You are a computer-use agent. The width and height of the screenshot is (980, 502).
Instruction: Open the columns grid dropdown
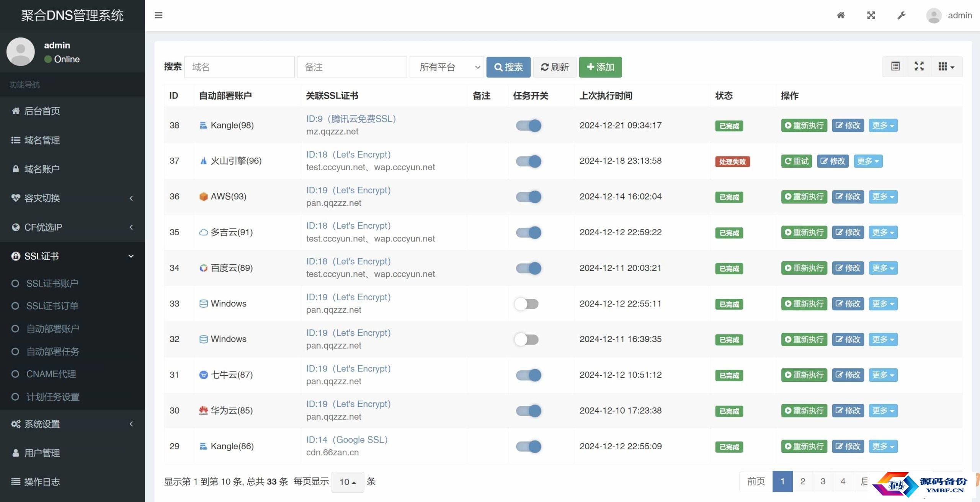tap(946, 67)
